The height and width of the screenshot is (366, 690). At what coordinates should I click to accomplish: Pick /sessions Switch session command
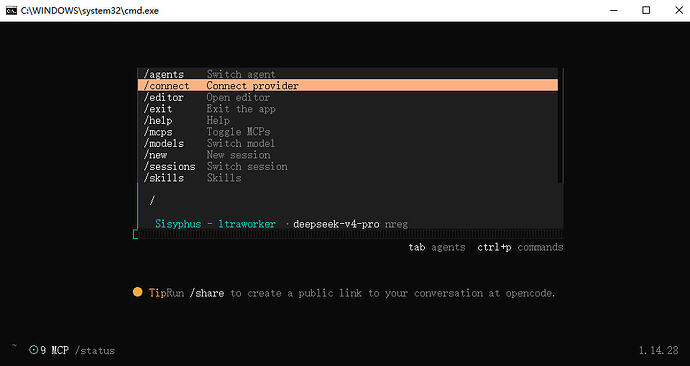point(348,166)
